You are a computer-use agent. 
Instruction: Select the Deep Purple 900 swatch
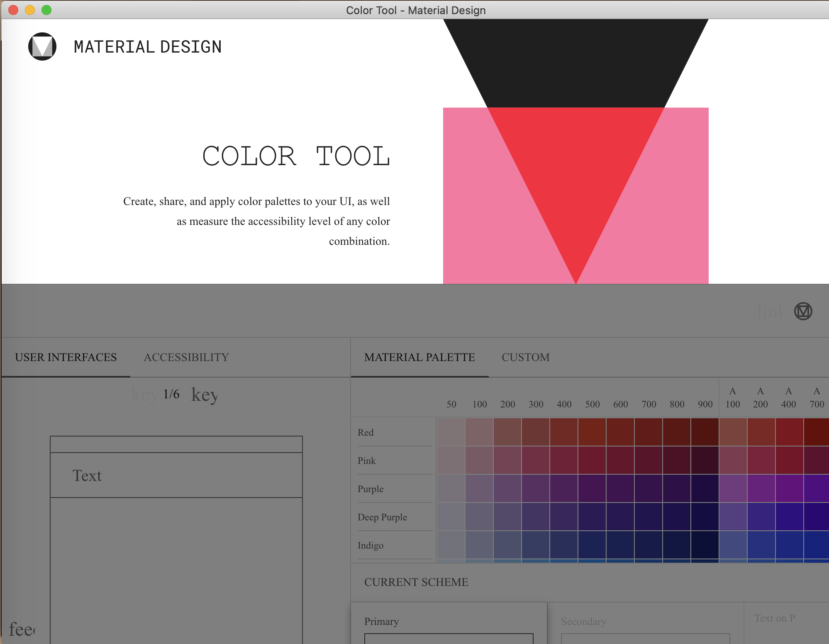point(705,517)
